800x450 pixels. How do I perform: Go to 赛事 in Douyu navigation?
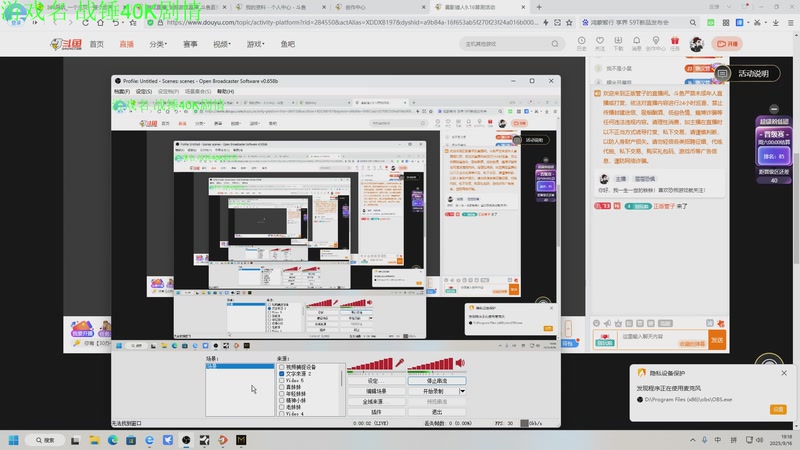[190, 44]
